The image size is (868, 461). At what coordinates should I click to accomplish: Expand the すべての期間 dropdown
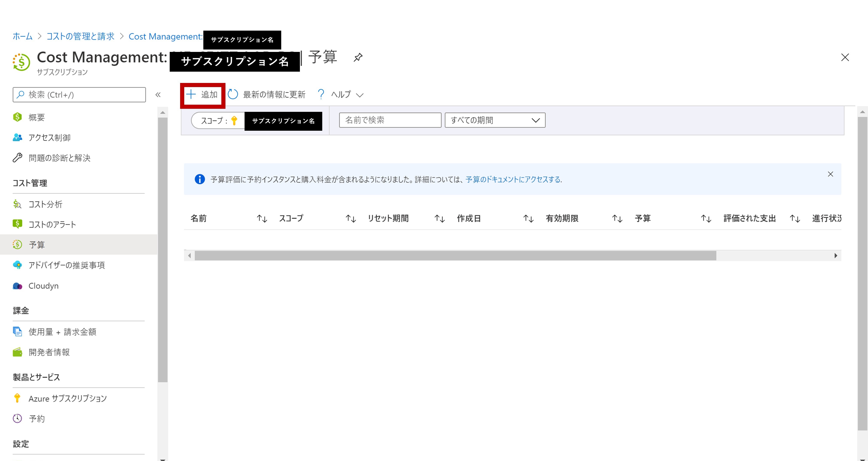coord(495,120)
